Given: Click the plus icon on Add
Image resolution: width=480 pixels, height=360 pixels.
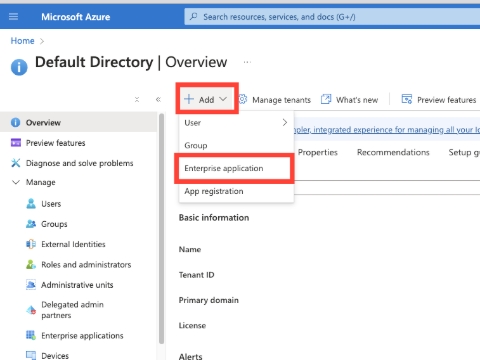Looking at the screenshot, I should click(x=189, y=99).
